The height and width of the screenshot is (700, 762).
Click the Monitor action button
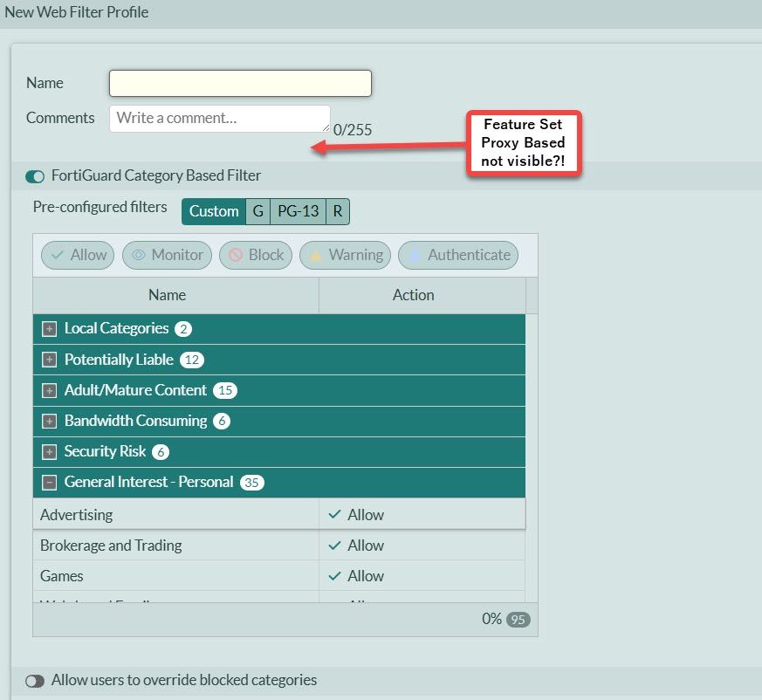[168, 255]
